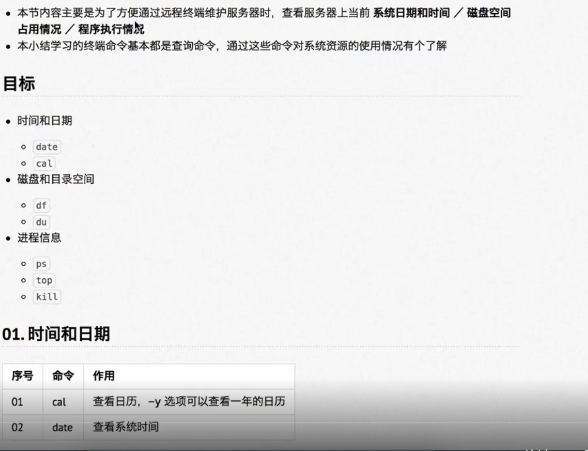
Task: Select the 'df' code item
Action: [x=41, y=205]
